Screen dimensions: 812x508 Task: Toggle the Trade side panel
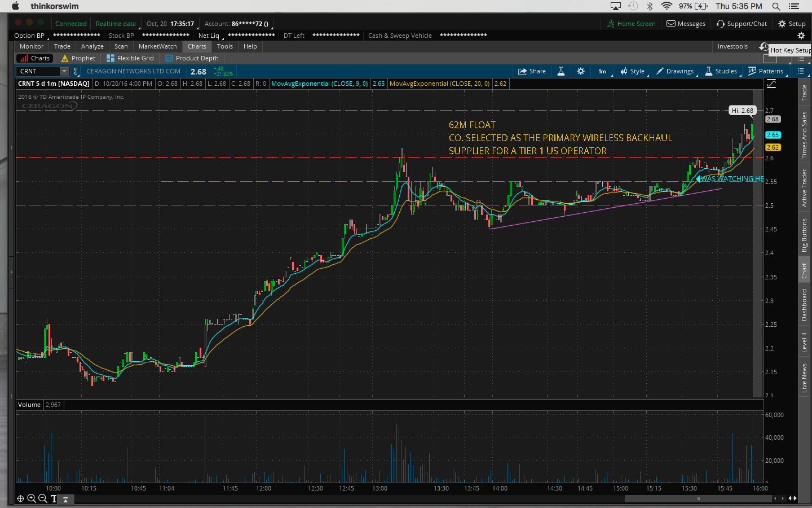point(805,92)
